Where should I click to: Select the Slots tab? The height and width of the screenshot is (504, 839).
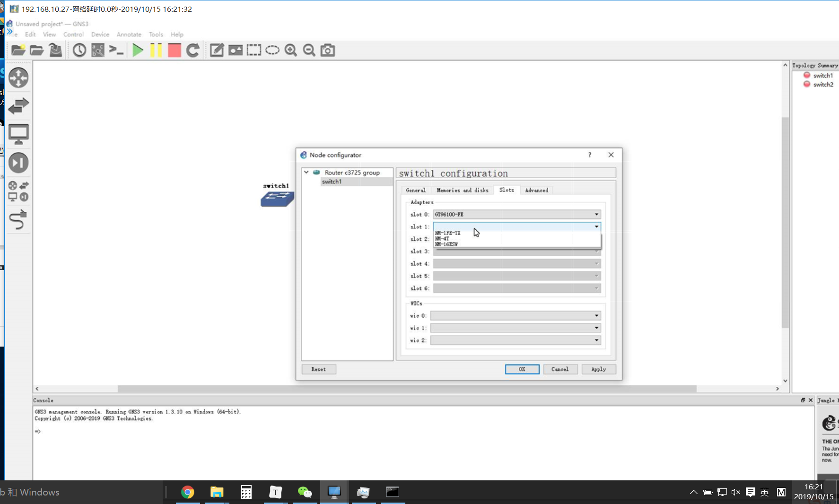point(507,190)
